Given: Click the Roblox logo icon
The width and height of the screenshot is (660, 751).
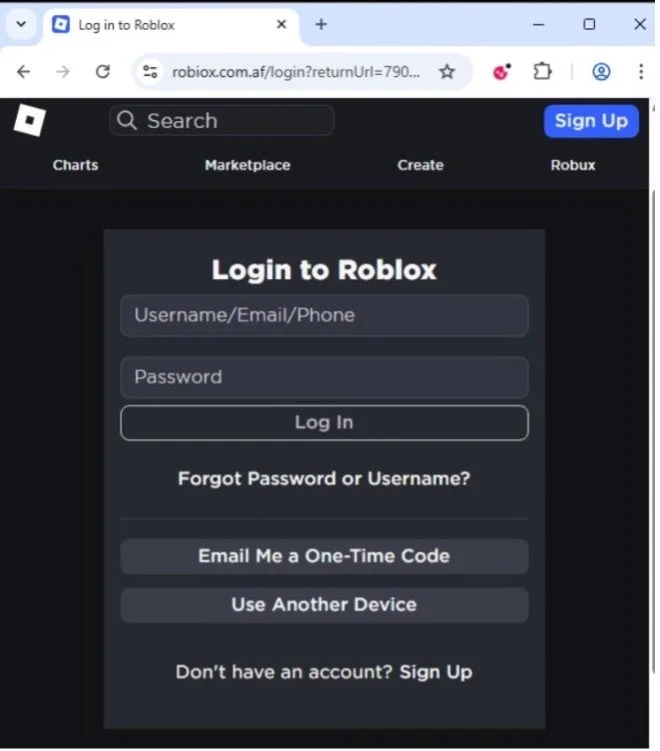Looking at the screenshot, I should (30, 120).
